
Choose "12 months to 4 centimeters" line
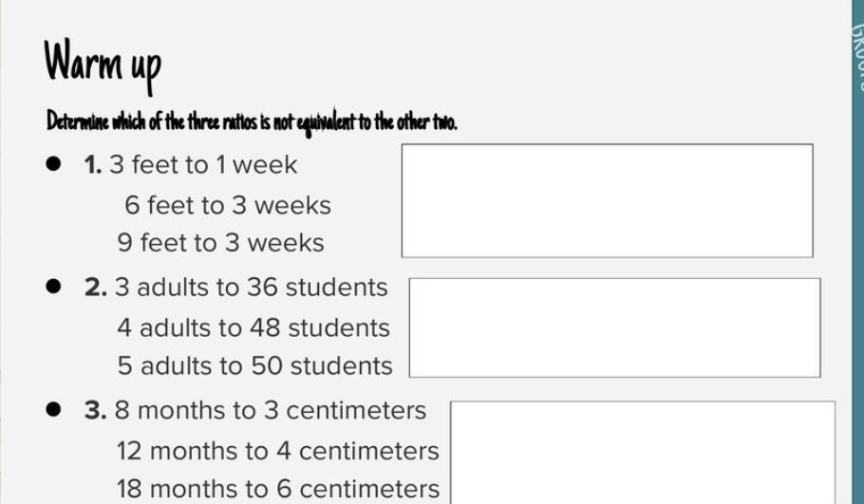click(277, 451)
